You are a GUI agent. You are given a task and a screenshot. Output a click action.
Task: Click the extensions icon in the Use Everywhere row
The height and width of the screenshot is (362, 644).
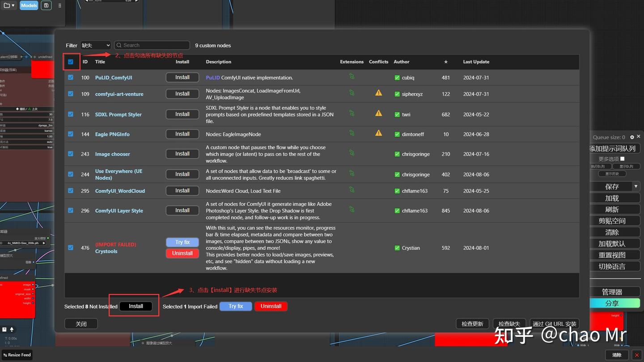pyautogui.click(x=352, y=173)
